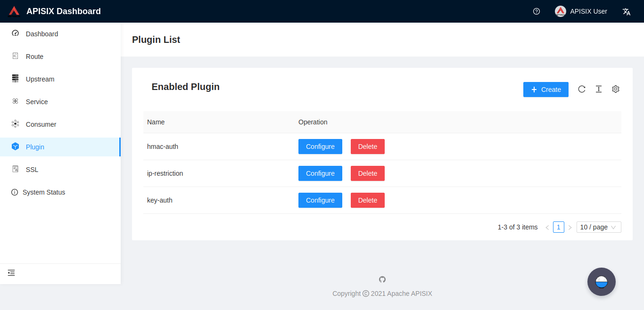Select the Consumer icon in the sidebar
This screenshot has height=310, width=644.
pos(15,124)
